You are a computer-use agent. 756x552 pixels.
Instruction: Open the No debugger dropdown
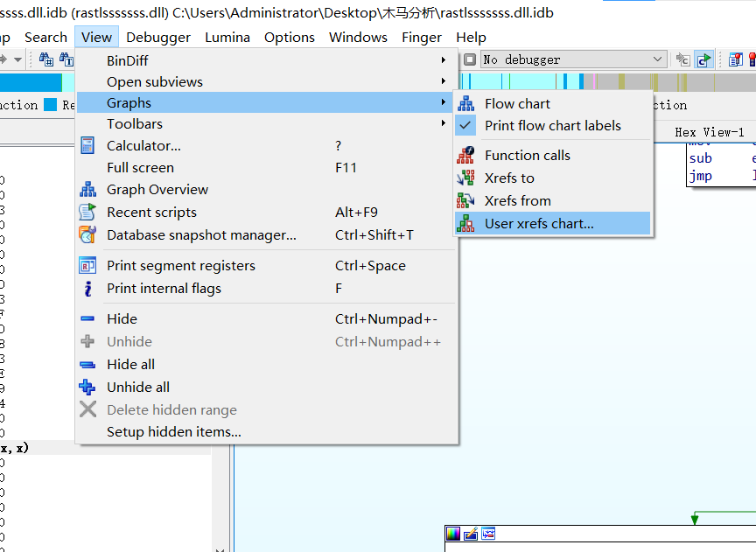coord(574,59)
